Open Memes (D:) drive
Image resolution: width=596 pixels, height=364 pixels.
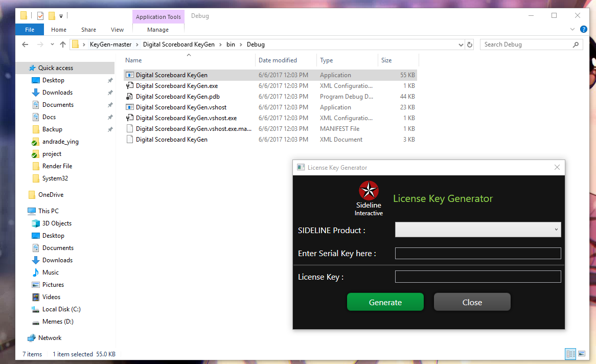click(x=58, y=322)
